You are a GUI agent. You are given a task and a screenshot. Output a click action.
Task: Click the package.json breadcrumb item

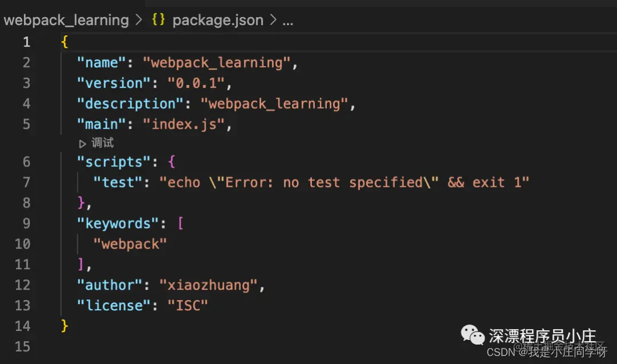pyautogui.click(x=218, y=20)
